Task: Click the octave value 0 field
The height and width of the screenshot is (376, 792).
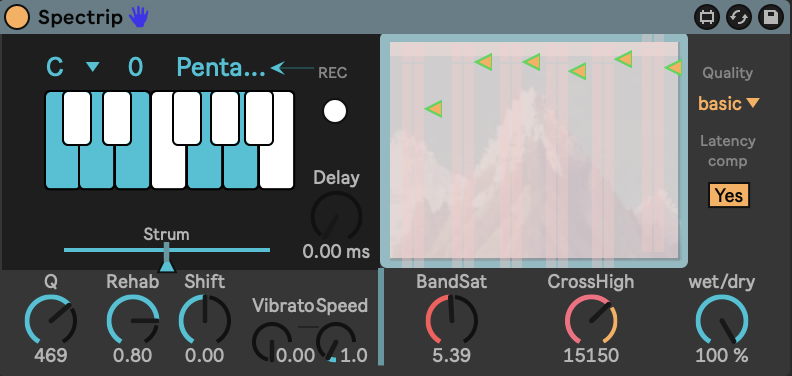Action: click(x=135, y=67)
